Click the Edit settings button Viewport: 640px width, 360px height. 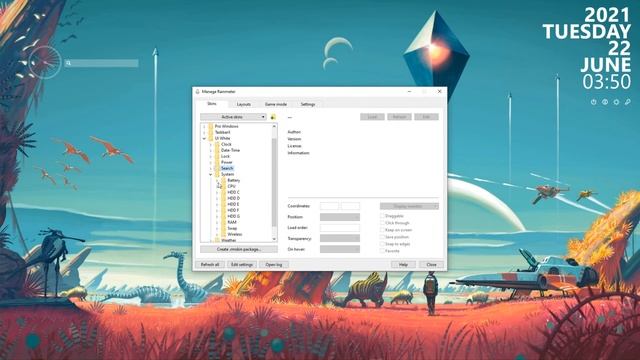point(242,264)
